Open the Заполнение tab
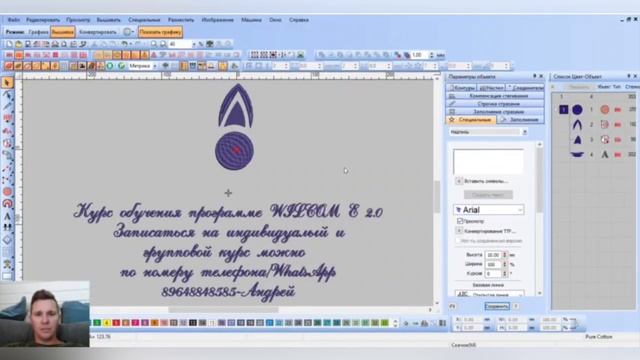The width and height of the screenshot is (640, 360). [521, 120]
